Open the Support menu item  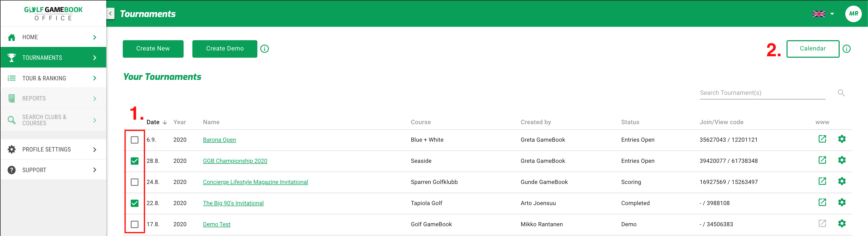(34, 170)
